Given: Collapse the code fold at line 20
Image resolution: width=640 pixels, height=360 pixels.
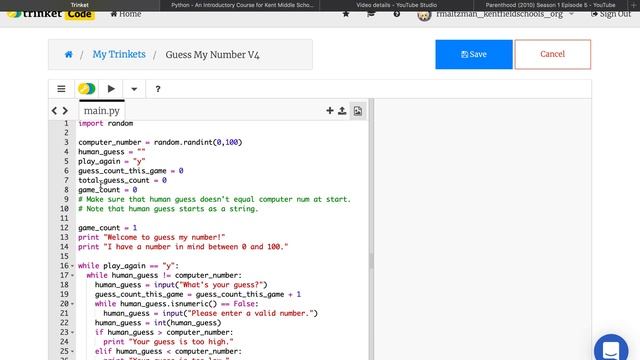Looking at the screenshot, I should pos(73,304).
